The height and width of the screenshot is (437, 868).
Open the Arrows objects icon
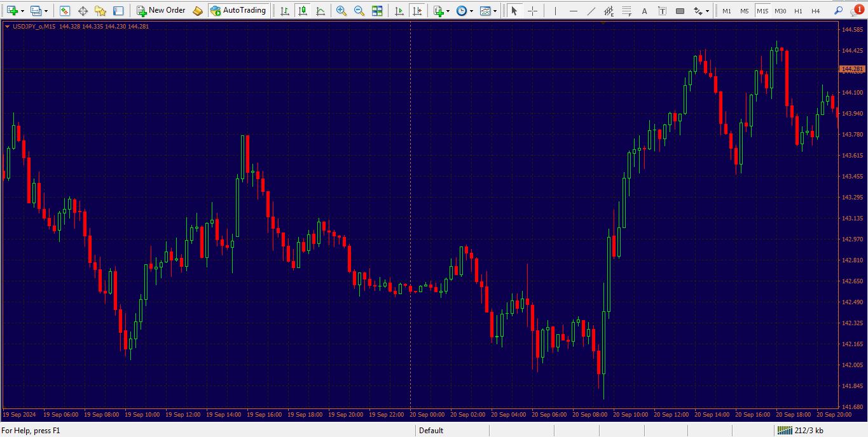point(698,11)
